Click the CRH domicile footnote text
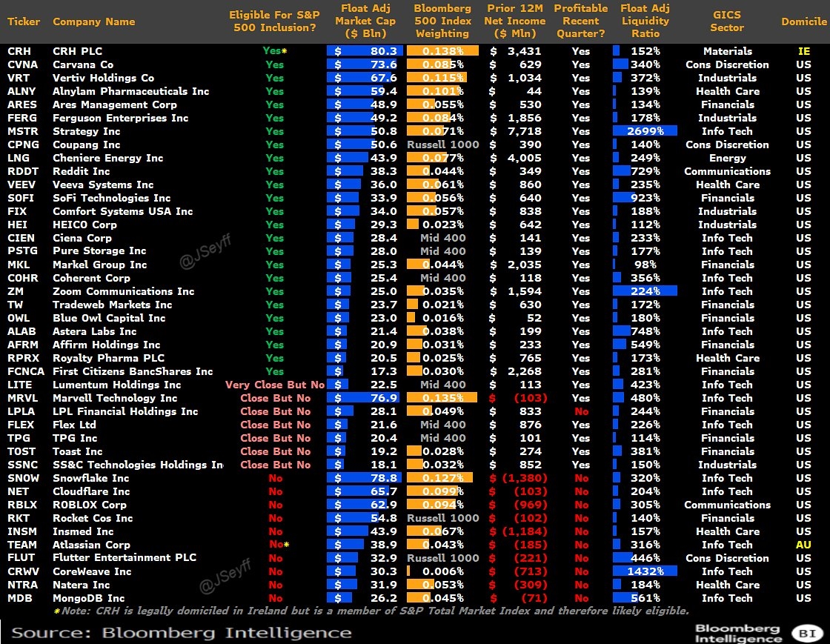 [371, 611]
